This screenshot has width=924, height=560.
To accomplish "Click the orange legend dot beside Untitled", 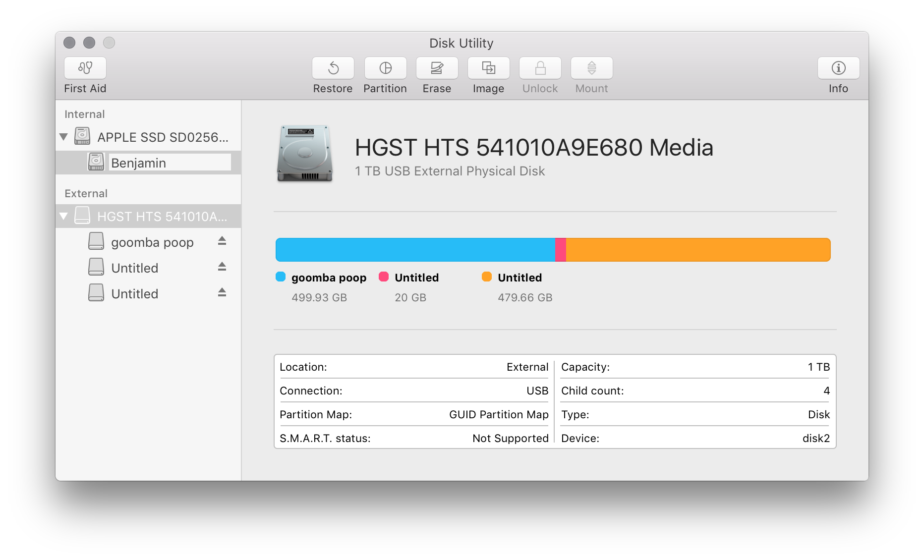I will pyautogui.click(x=487, y=277).
